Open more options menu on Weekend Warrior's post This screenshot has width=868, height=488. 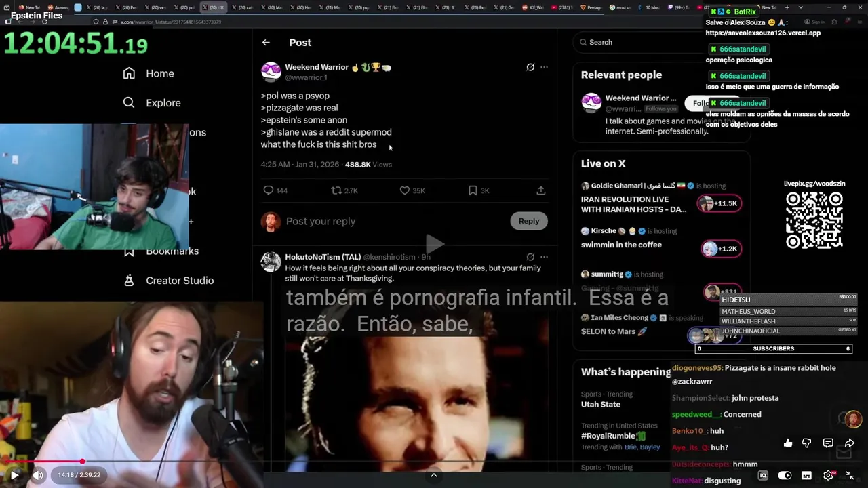(x=544, y=67)
